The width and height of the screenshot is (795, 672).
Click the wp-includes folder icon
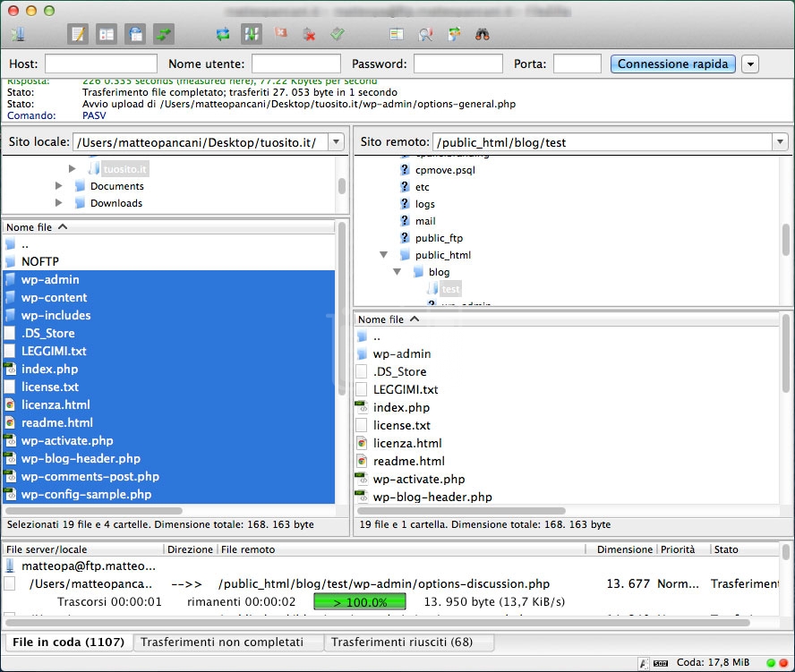point(10,315)
